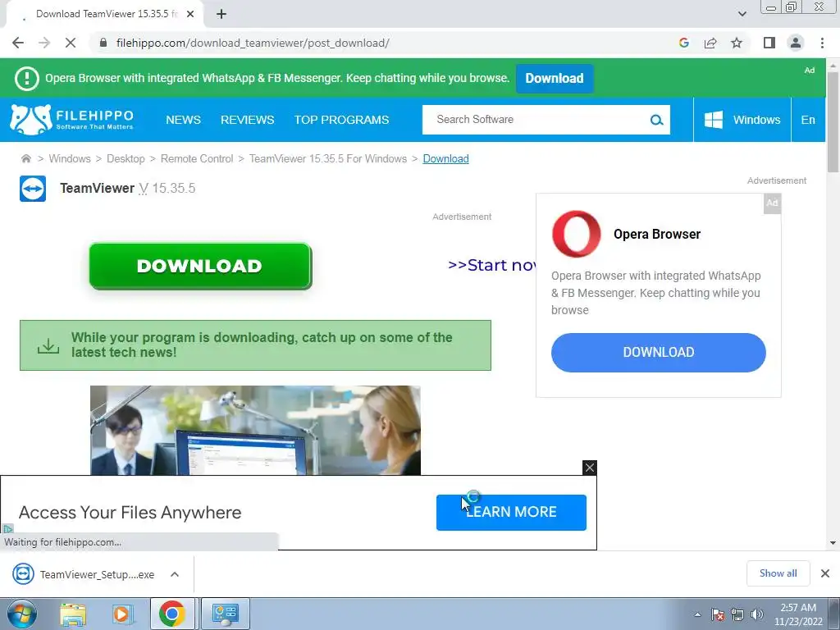Open Windows Explorer from the taskbar
Image resolution: width=840 pixels, height=630 pixels.
73,614
